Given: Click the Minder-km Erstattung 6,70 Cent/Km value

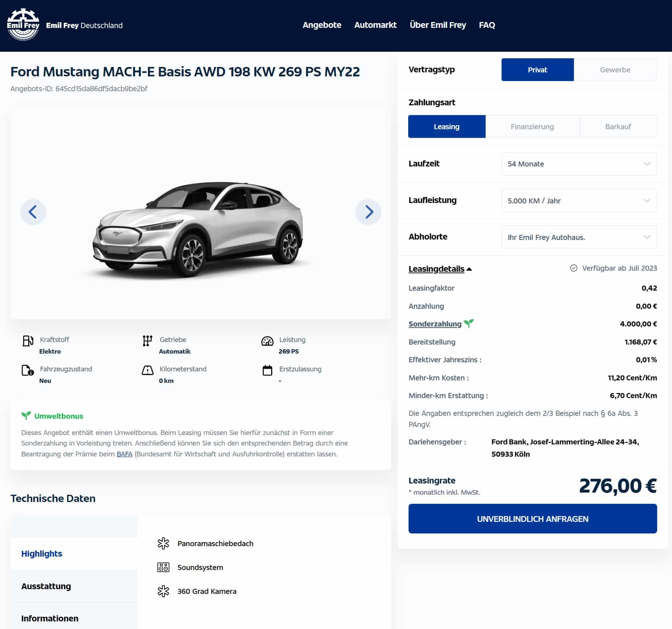Looking at the screenshot, I should [633, 396].
